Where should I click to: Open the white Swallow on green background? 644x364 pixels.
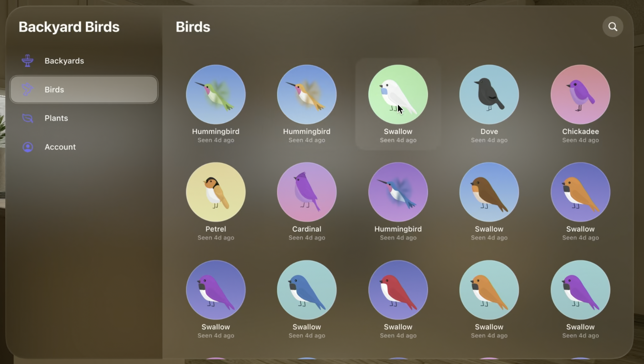tap(398, 94)
